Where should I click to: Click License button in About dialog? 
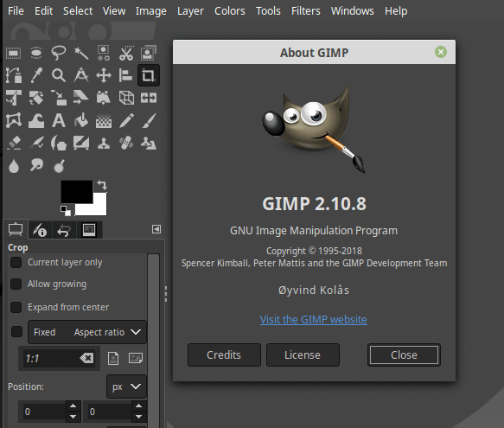coord(303,355)
